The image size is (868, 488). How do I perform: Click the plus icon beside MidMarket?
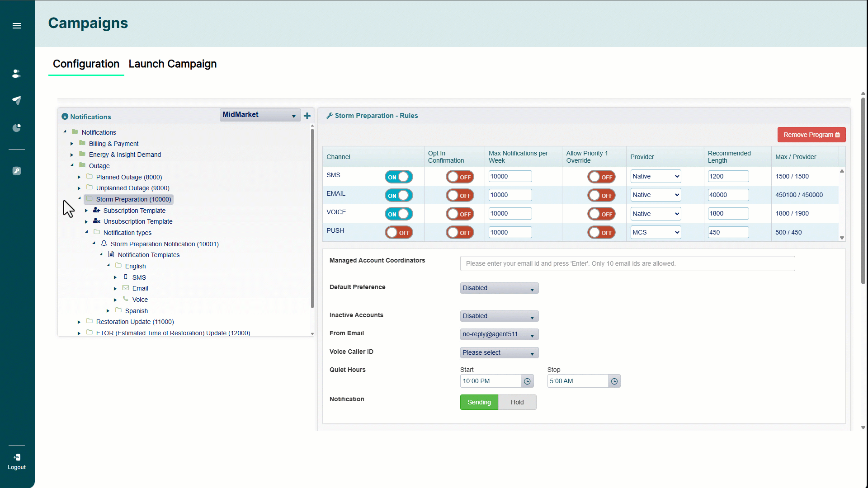[307, 116]
